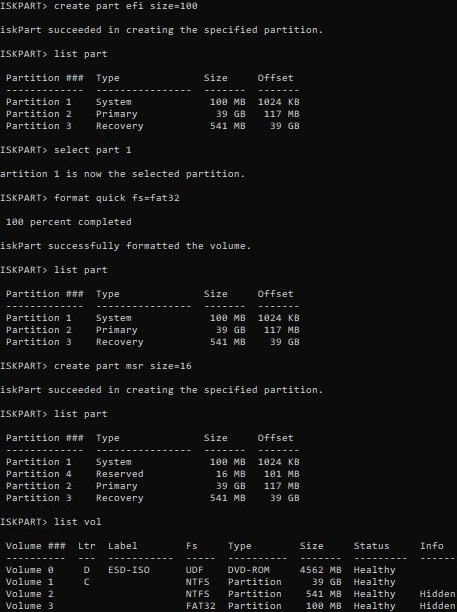Click the FAT32 file system entry
Screen dimensions: 457x612
(201, 606)
